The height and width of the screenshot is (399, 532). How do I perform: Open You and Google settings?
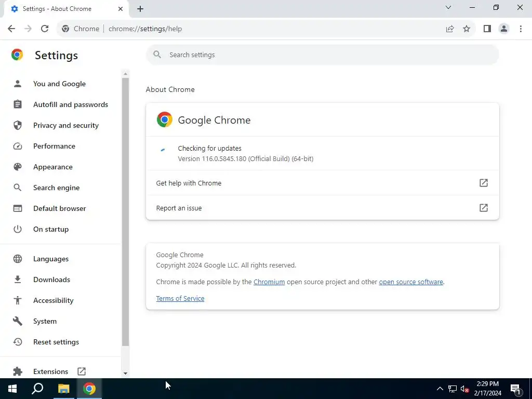pyautogui.click(x=60, y=84)
